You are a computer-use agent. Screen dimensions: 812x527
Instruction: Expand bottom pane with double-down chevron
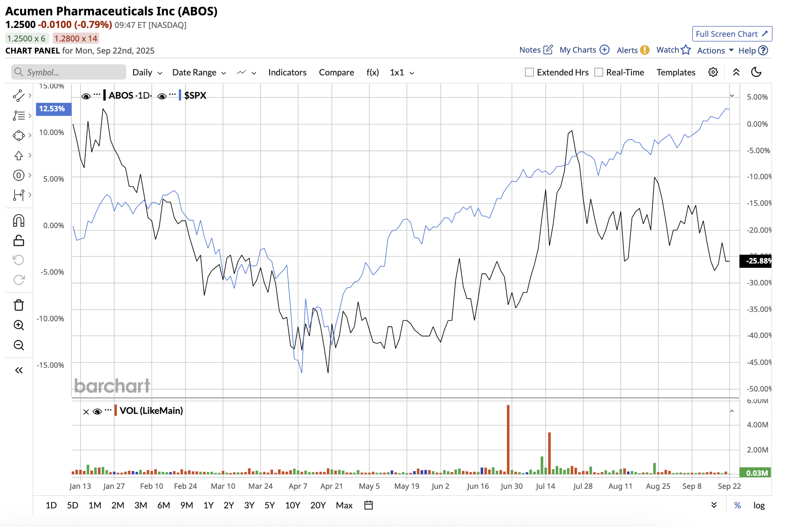click(x=714, y=505)
